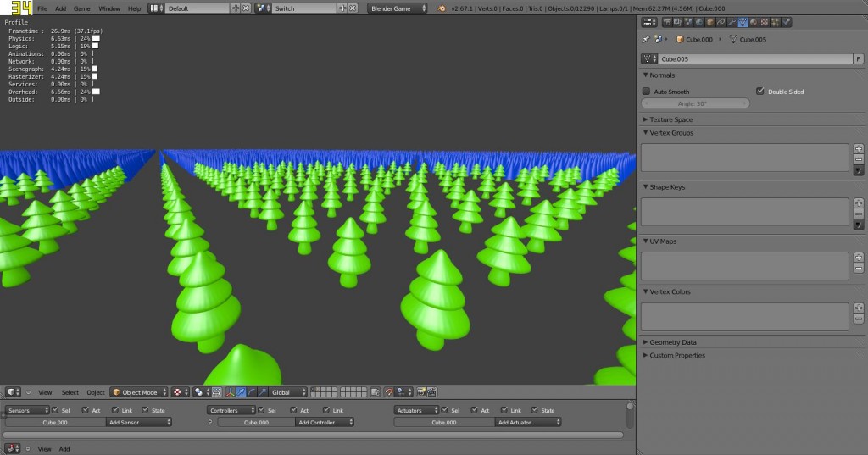
Task: Toggle the snap magnet icon
Action: [x=389, y=392]
